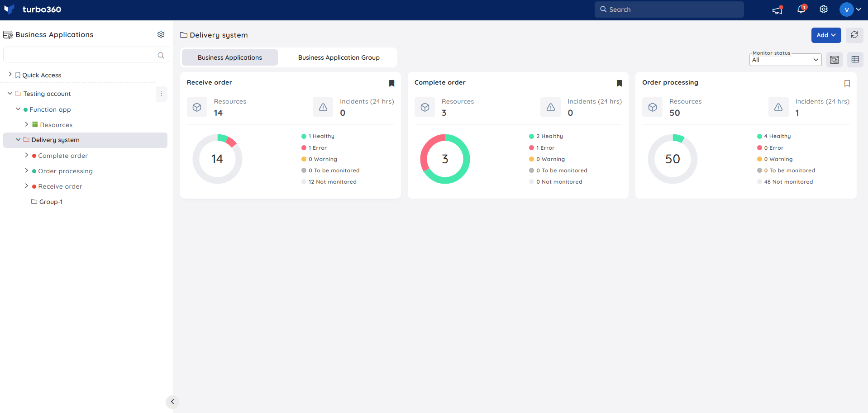
Task: Expand the Resources tree node
Action: click(26, 124)
